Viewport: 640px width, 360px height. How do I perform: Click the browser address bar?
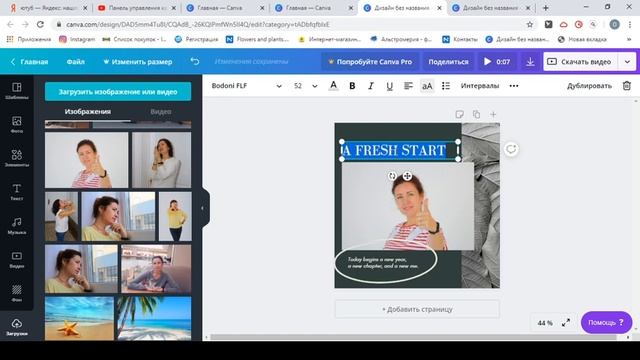click(x=291, y=24)
